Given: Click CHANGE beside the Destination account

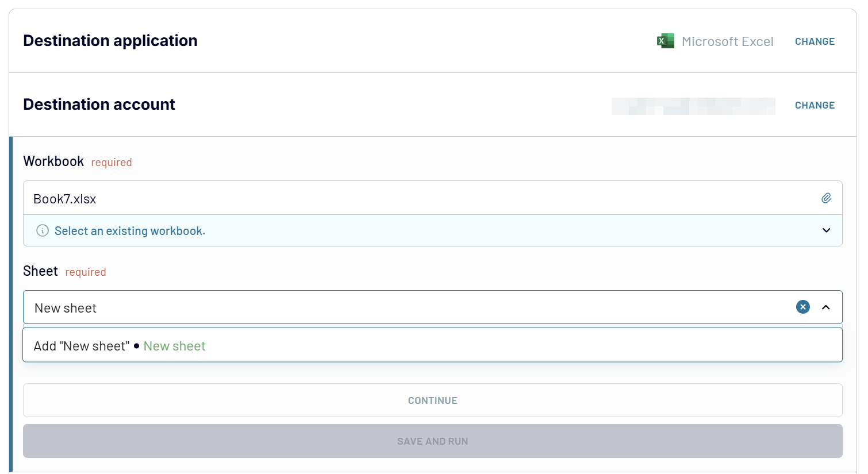Looking at the screenshot, I should [x=815, y=105].
